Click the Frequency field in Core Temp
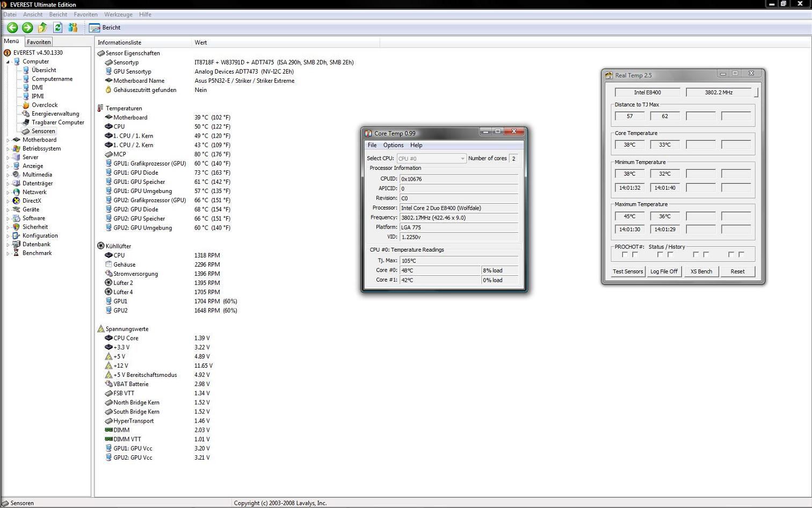This screenshot has height=508, width=812. (x=459, y=218)
